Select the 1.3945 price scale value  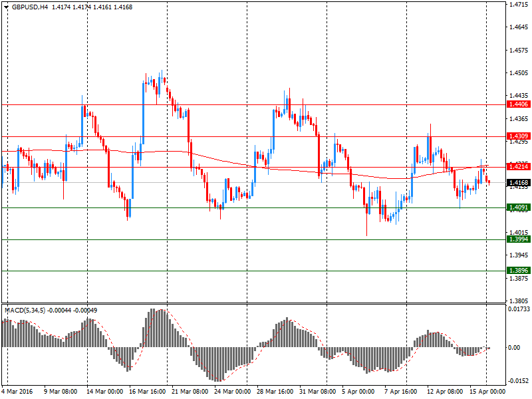[519, 255]
